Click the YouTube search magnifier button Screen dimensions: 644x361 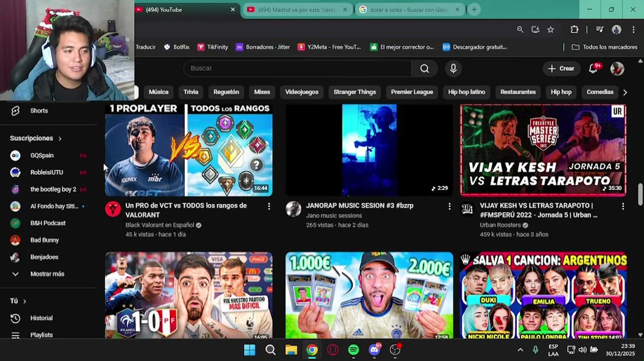coord(424,69)
